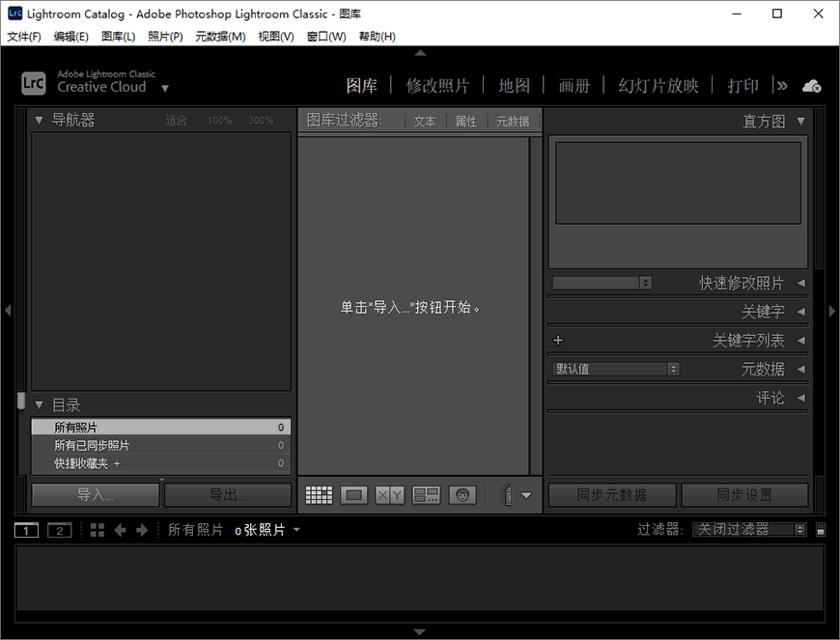This screenshot has height=640, width=840.
Task: Hide left panel group arrow
Action: [x=8, y=310]
